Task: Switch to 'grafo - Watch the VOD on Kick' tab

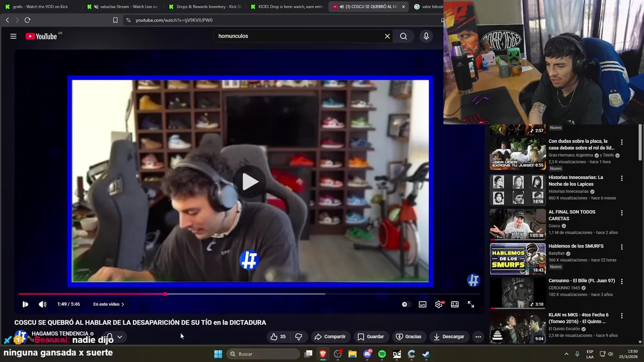Action: 40,7
